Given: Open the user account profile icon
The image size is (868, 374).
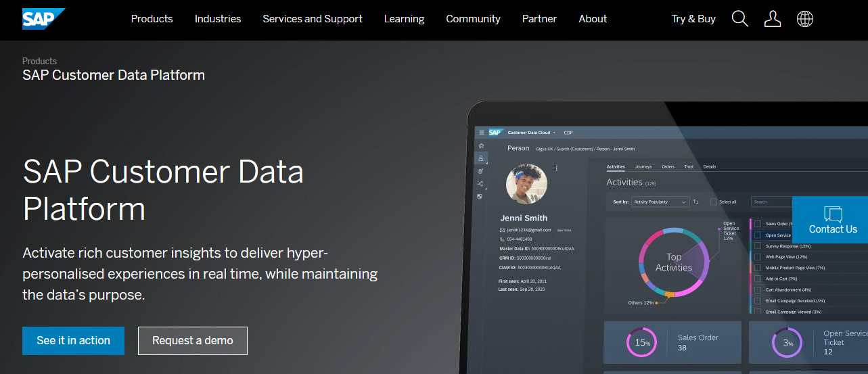Looking at the screenshot, I should 773,19.
